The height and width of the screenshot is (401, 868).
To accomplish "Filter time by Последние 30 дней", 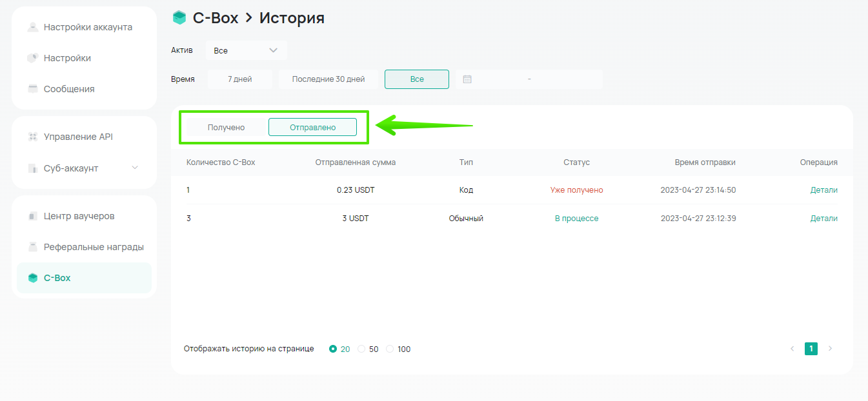I will coord(328,79).
